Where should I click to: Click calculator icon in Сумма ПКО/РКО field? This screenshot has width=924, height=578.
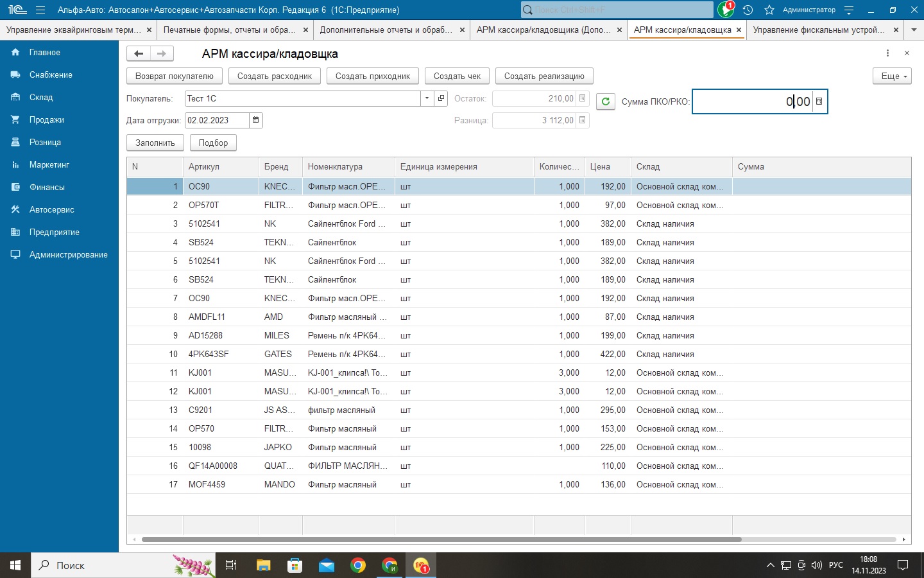click(x=819, y=101)
